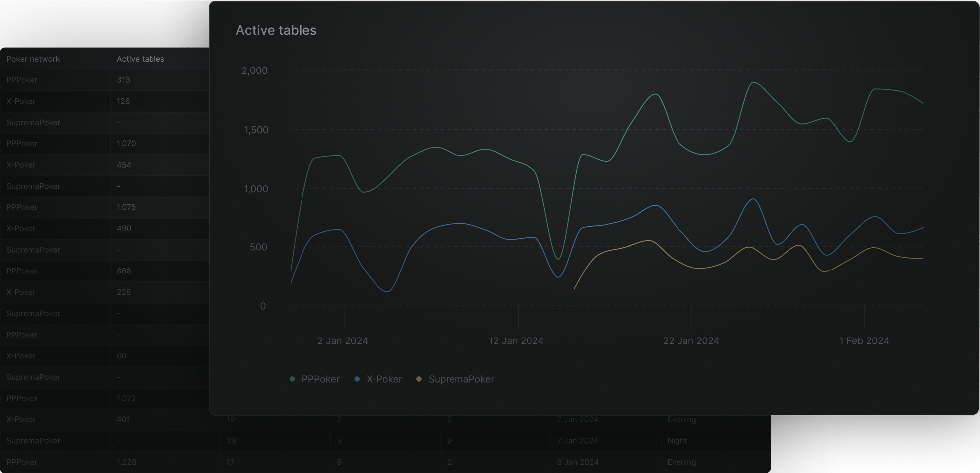Click the green PPPoker legend dot
The width and height of the screenshot is (980, 473).
(292, 379)
